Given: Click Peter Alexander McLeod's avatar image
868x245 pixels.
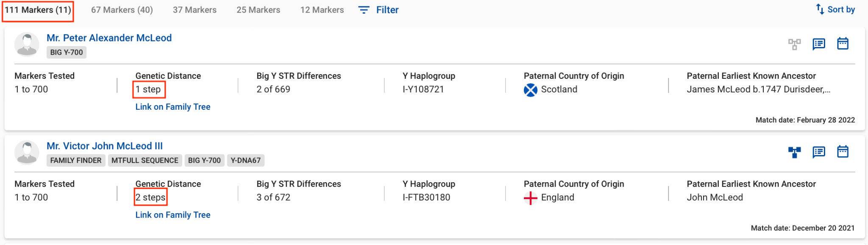Looking at the screenshot, I should click(27, 44).
